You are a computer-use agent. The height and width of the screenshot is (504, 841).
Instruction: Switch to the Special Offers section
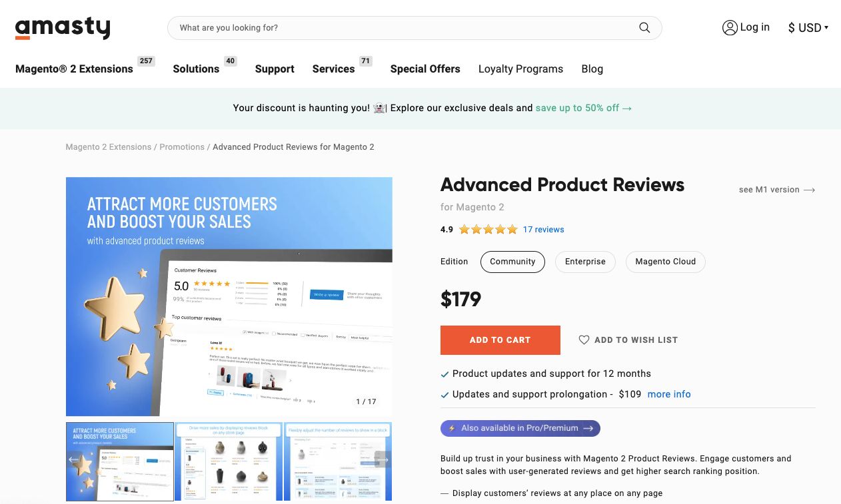pos(425,69)
